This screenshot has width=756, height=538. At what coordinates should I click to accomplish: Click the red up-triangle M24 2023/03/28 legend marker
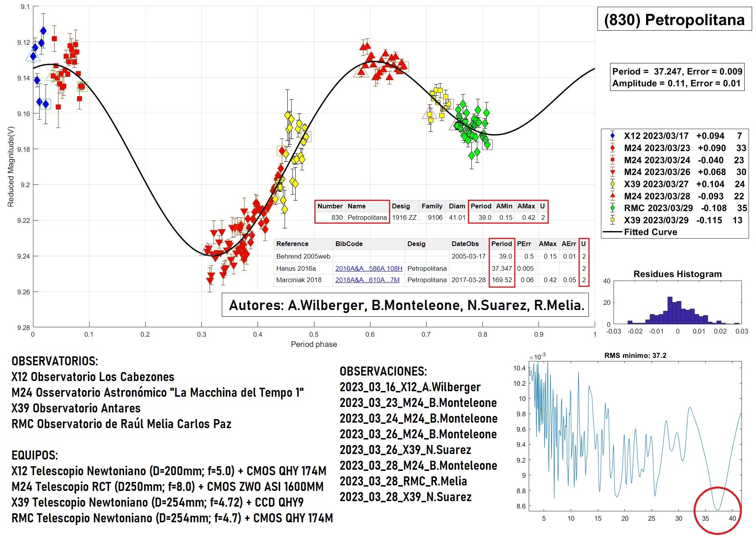612,196
